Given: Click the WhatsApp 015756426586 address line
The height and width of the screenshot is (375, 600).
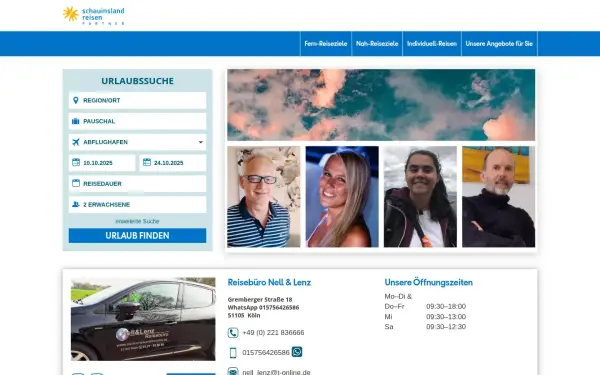Looking at the screenshot, I should 263,307.
